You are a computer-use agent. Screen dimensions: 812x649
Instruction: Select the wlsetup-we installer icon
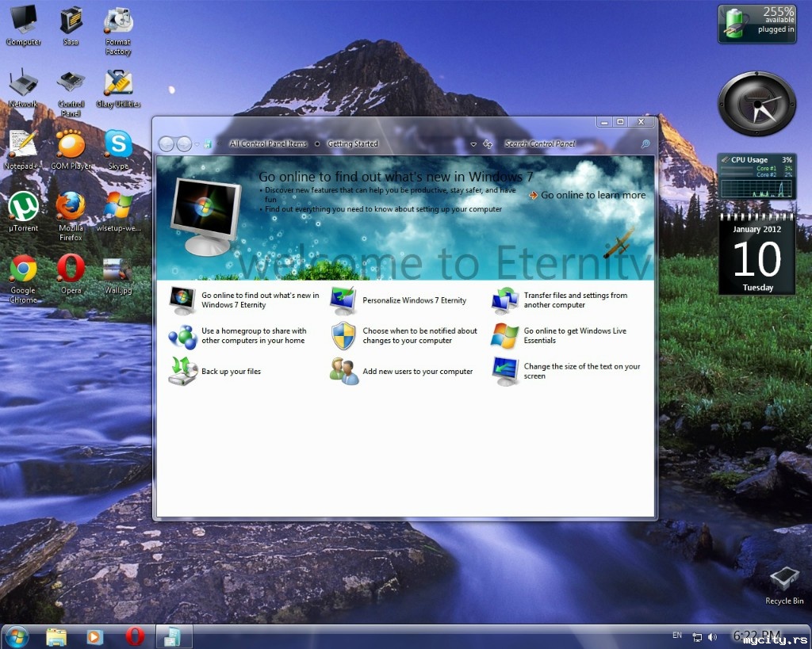(x=118, y=211)
